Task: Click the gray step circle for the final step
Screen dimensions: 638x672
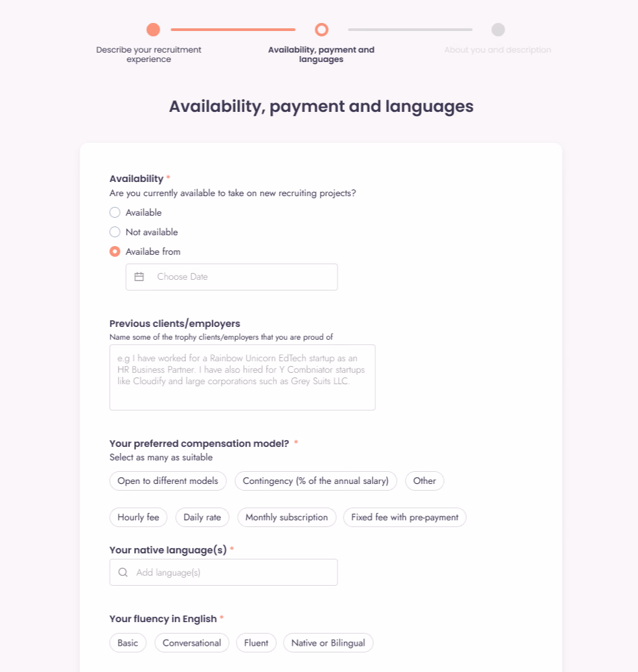Action: click(x=498, y=30)
